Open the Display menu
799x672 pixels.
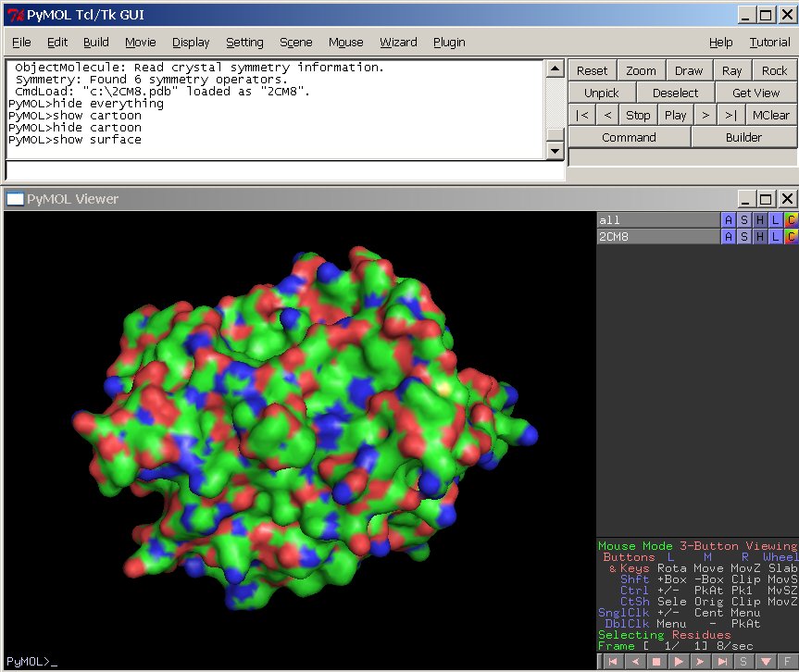191,42
